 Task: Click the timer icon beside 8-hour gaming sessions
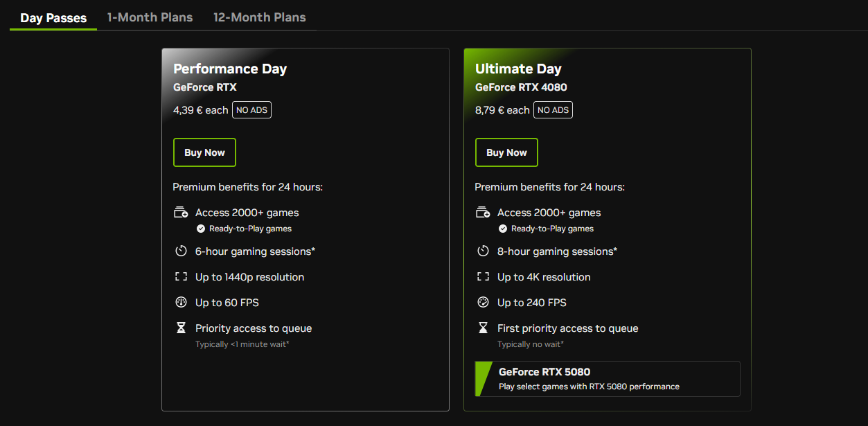483,251
